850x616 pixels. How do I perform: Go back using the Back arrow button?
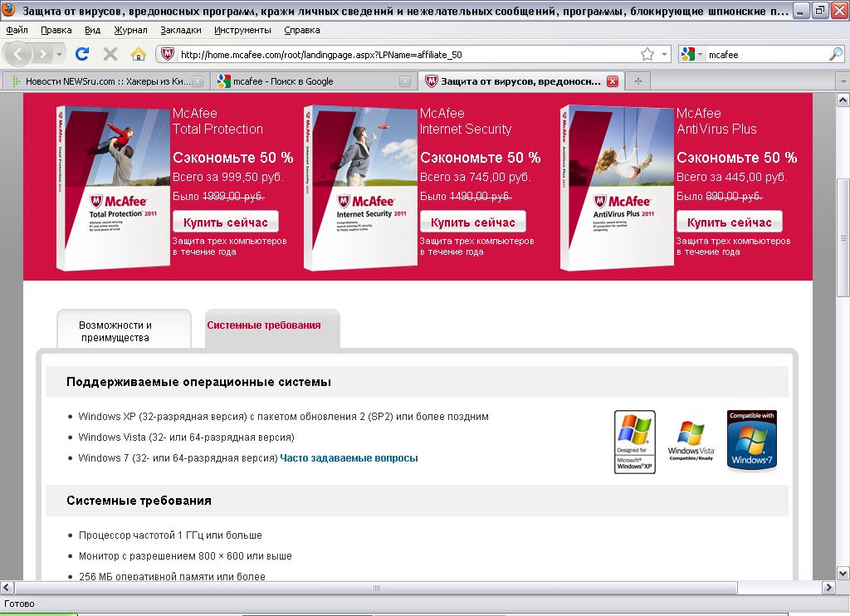pyautogui.click(x=18, y=54)
